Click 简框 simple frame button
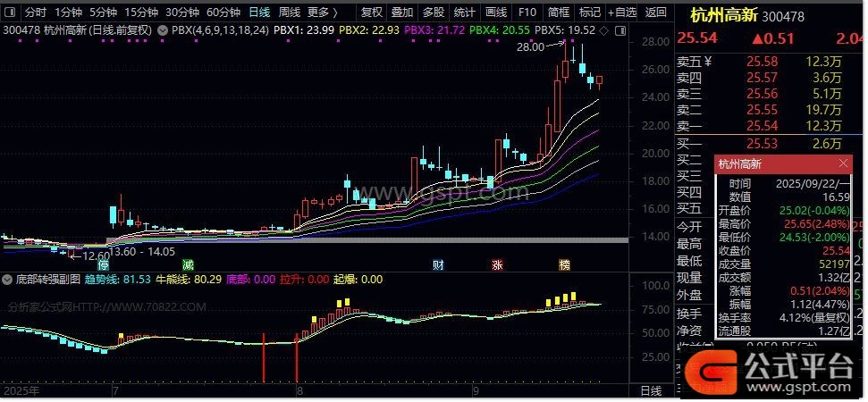868x402 pixels. pos(559,13)
